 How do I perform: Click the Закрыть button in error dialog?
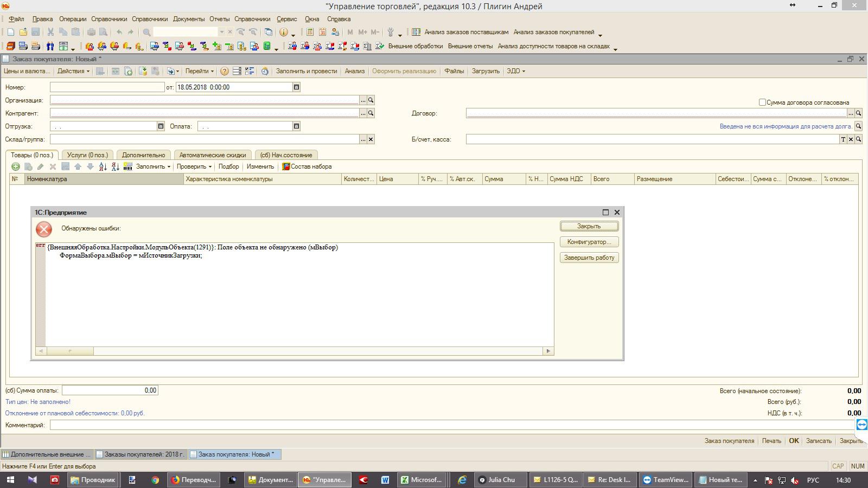pyautogui.click(x=589, y=226)
